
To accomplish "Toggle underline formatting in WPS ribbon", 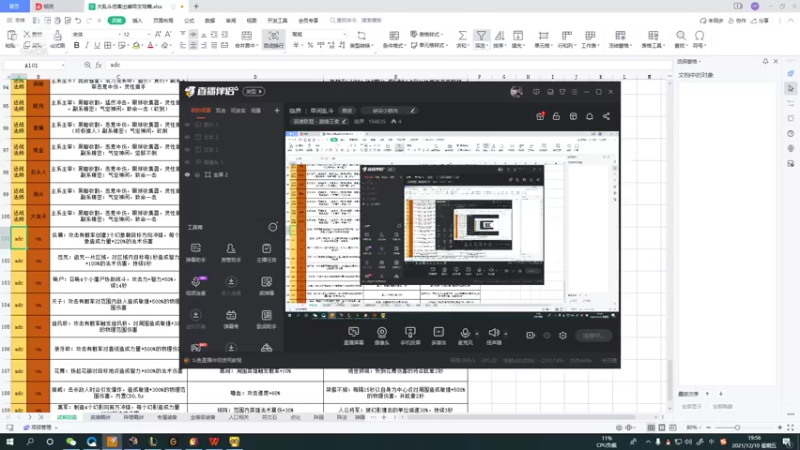I will [x=97, y=45].
